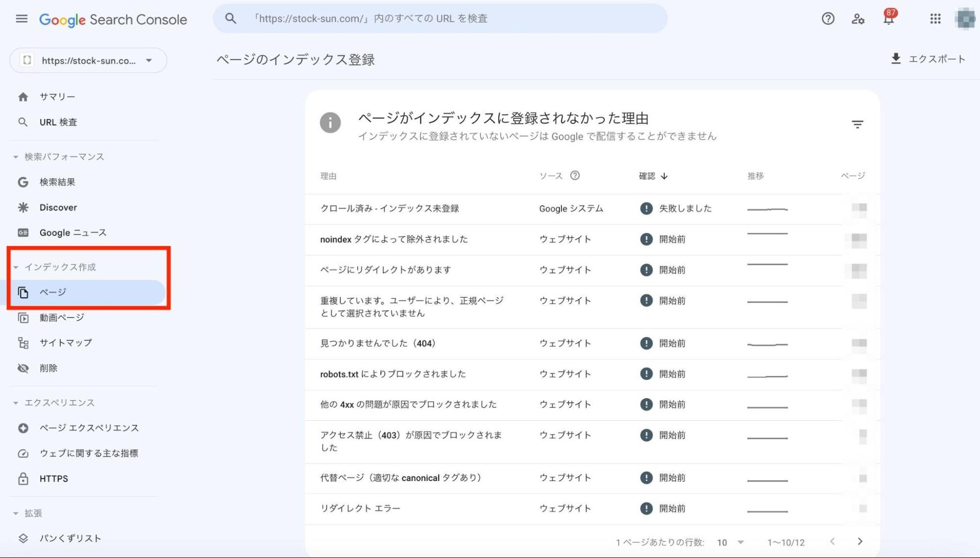Go to the next results page
This screenshot has width=980, height=558.
(860, 542)
